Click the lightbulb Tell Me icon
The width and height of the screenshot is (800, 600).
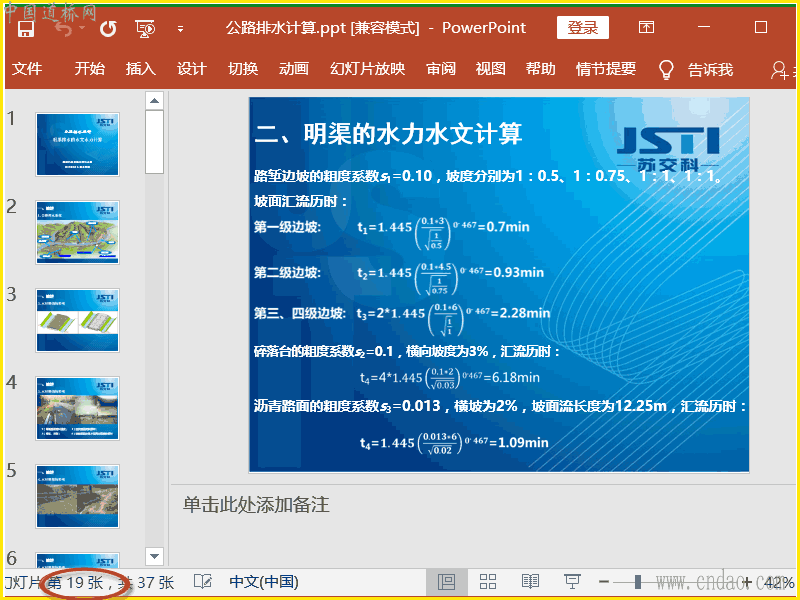[666, 69]
